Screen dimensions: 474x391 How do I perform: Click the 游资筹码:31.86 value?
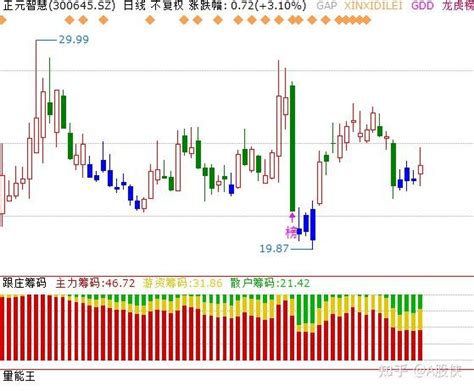pos(182,283)
